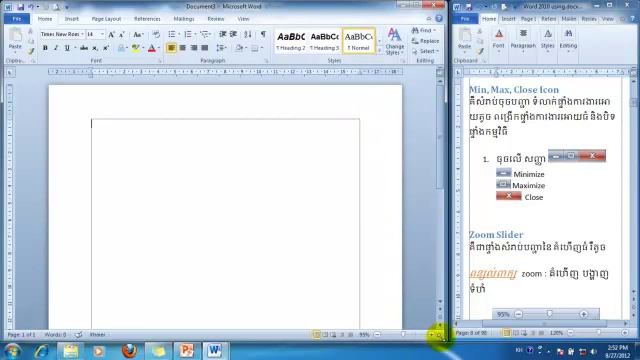640x360 pixels.
Task: Toggle Superscript formatting
Action: pos(106,48)
